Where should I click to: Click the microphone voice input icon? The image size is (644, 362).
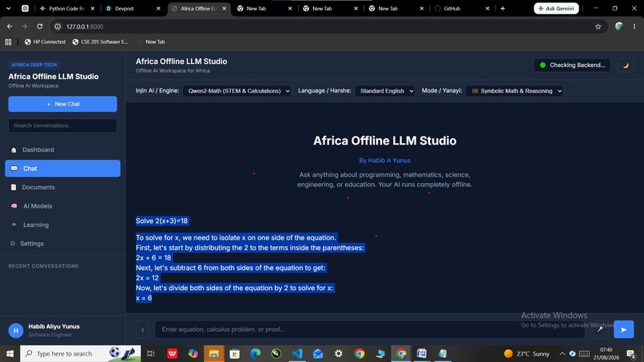[599, 329]
